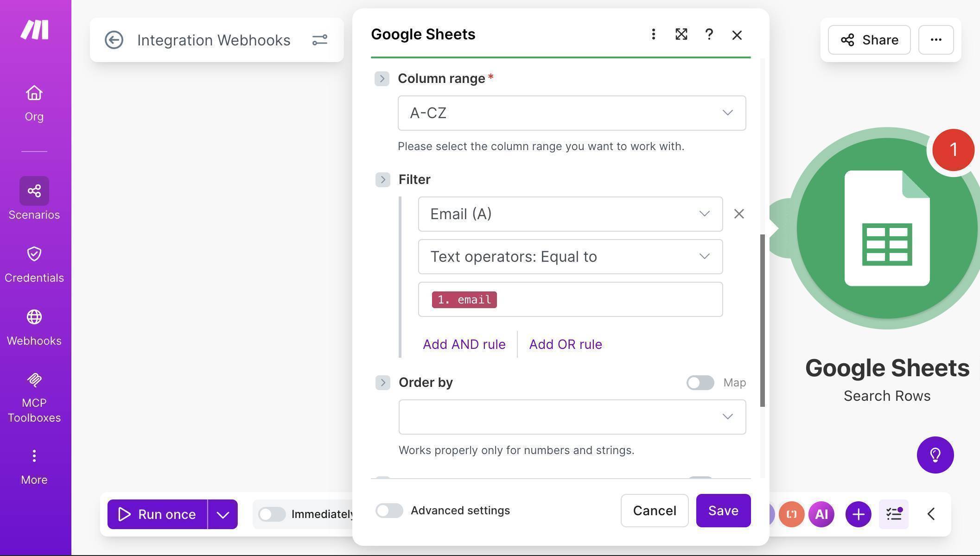The width and height of the screenshot is (980, 556).
Task: Open the scenario options menu beside Share
Action: coord(935,40)
